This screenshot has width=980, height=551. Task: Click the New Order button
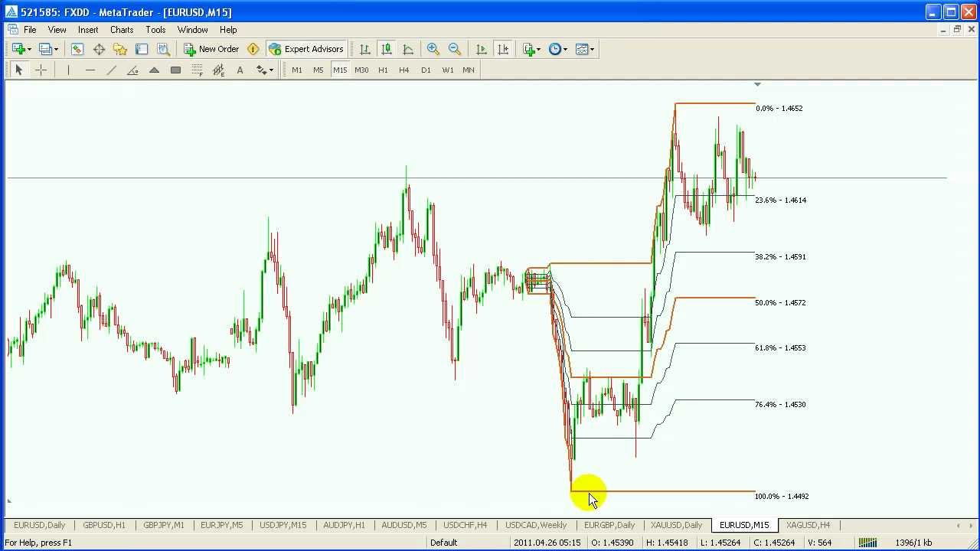[x=211, y=49]
